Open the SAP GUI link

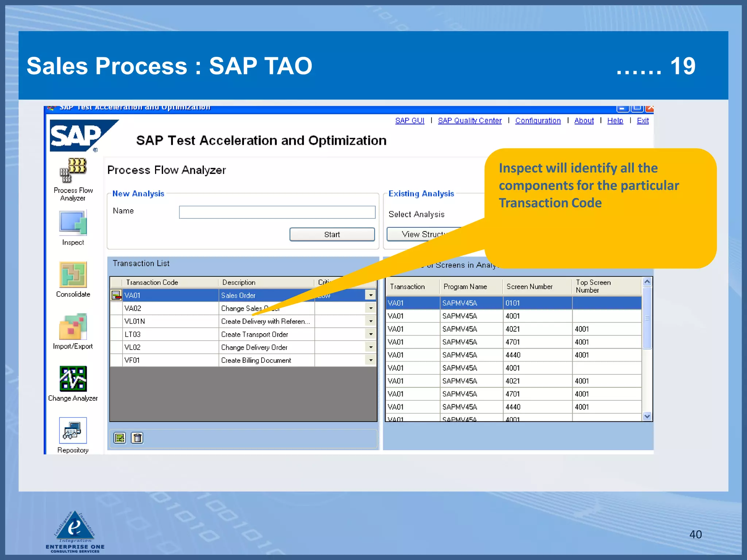[x=410, y=121]
